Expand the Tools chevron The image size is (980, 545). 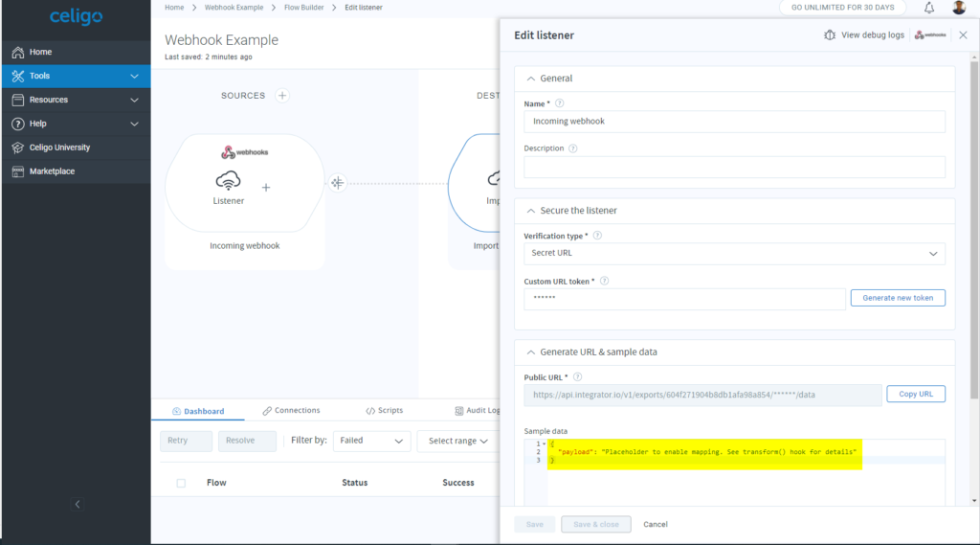pos(134,77)
